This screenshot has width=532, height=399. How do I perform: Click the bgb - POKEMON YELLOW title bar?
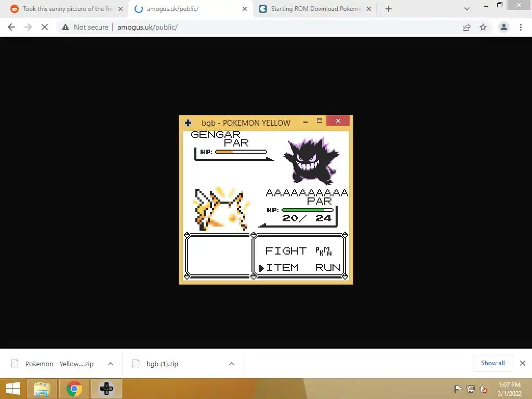click(x=246, y=123)
